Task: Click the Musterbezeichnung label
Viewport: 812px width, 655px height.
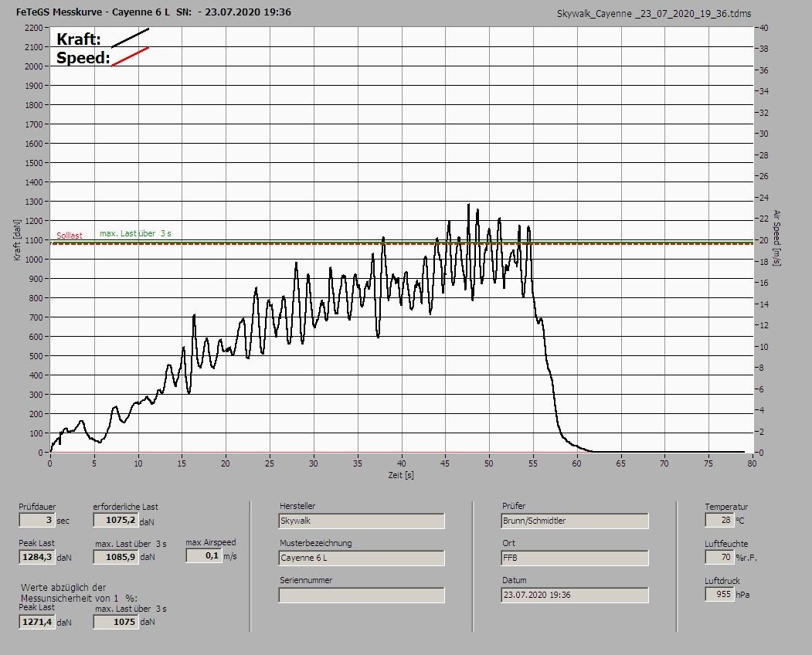Action: pos(316,543)
